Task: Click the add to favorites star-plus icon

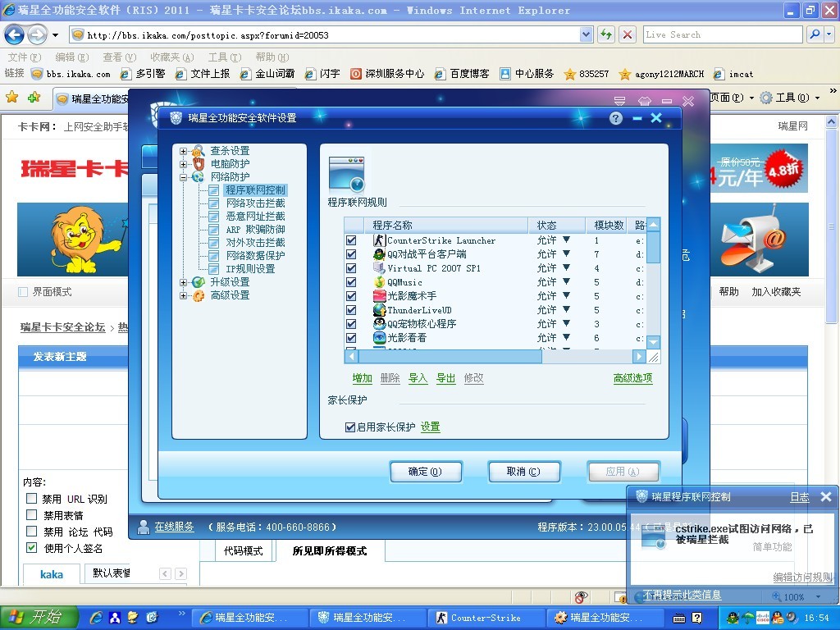Action: click(34, 98)
